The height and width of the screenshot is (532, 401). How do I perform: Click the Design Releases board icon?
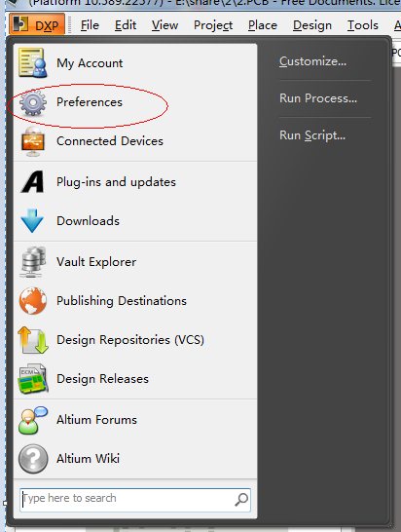pyautogui.click(x=32, y=379)
